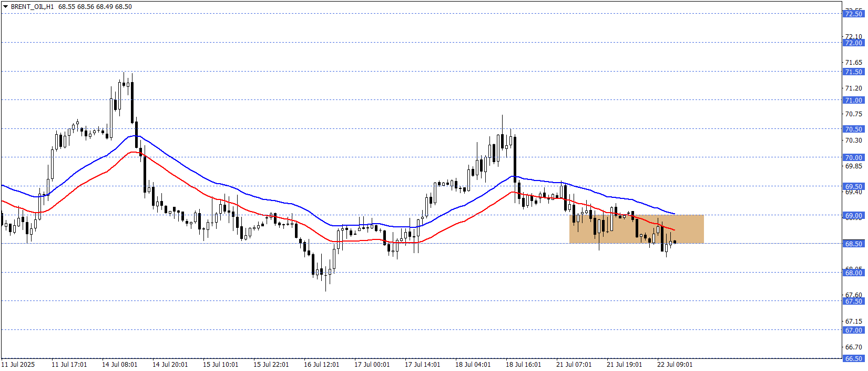868x371 pixels.
Task: Click the 67.00 price level label
Action: pyautogui.click(x=853, y=330)
